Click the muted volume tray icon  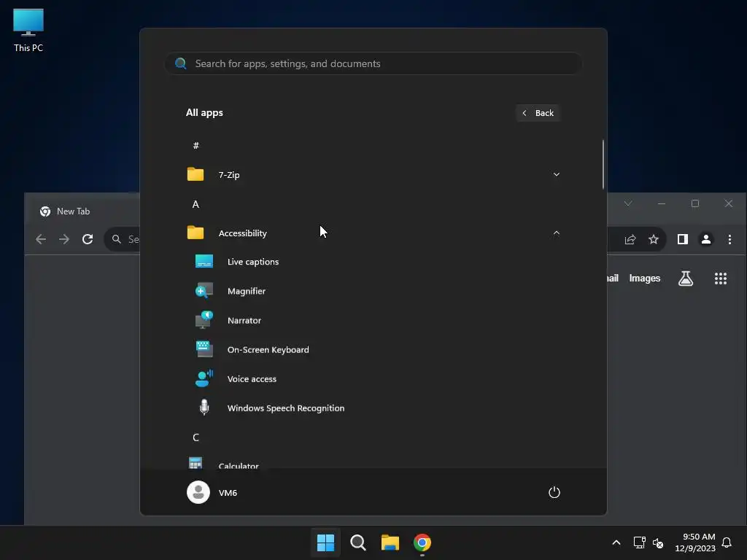point(658,542)
